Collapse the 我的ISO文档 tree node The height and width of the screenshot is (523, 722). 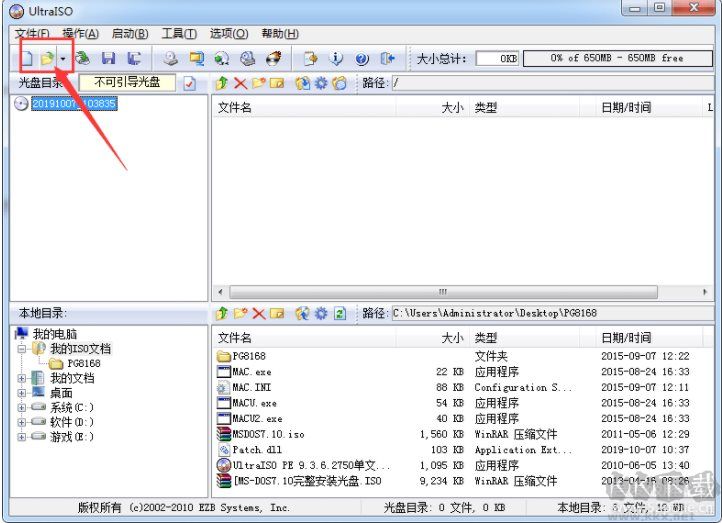coord(21,349)
